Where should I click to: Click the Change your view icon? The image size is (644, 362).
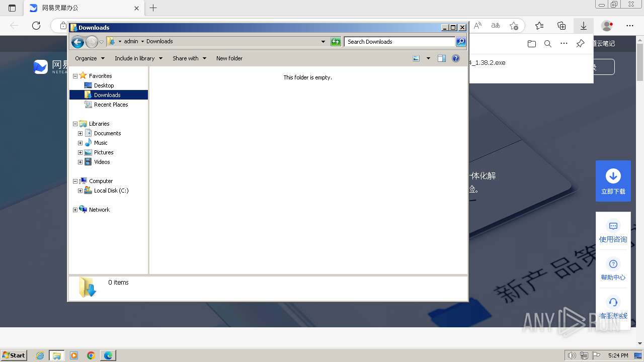click(x=416, y=58)
